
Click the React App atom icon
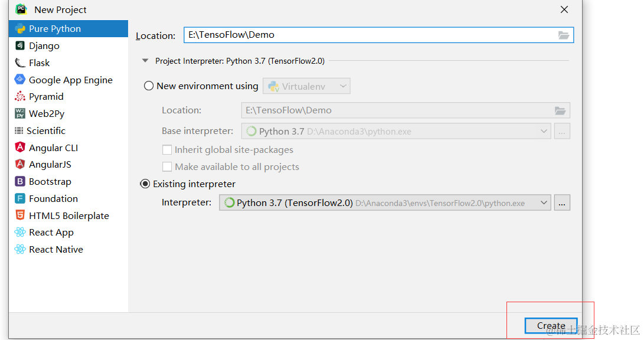[x=19, y=233]
